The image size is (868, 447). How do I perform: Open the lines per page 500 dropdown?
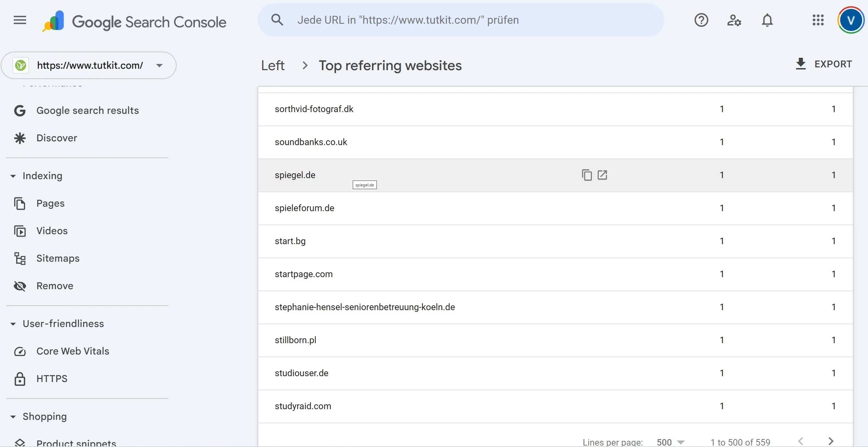click(x=670, y=442)
